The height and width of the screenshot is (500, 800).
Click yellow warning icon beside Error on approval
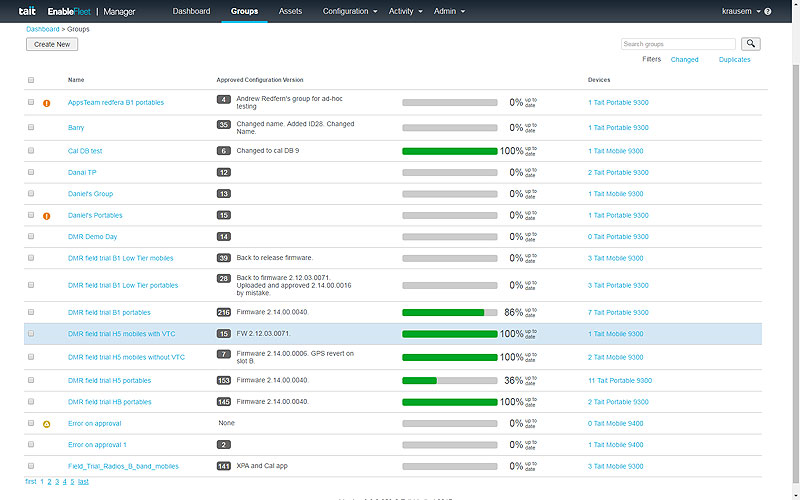coord(46,424)
